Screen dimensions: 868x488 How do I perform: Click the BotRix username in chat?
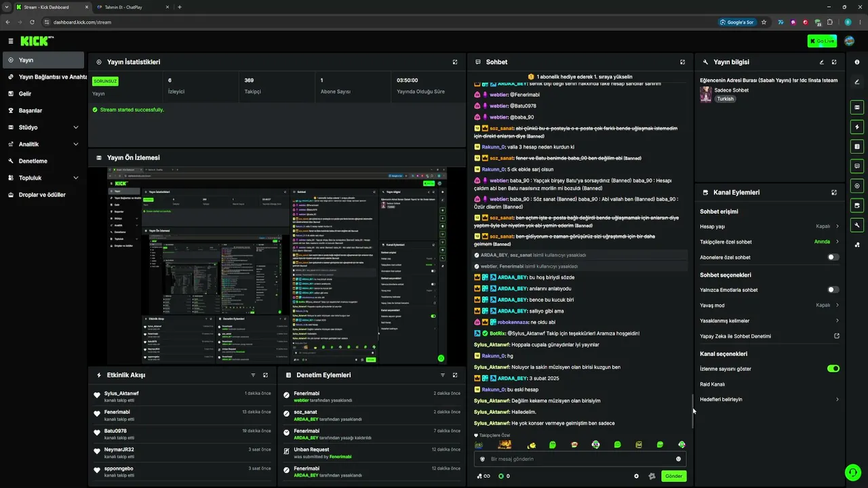(x=498, y=333)
